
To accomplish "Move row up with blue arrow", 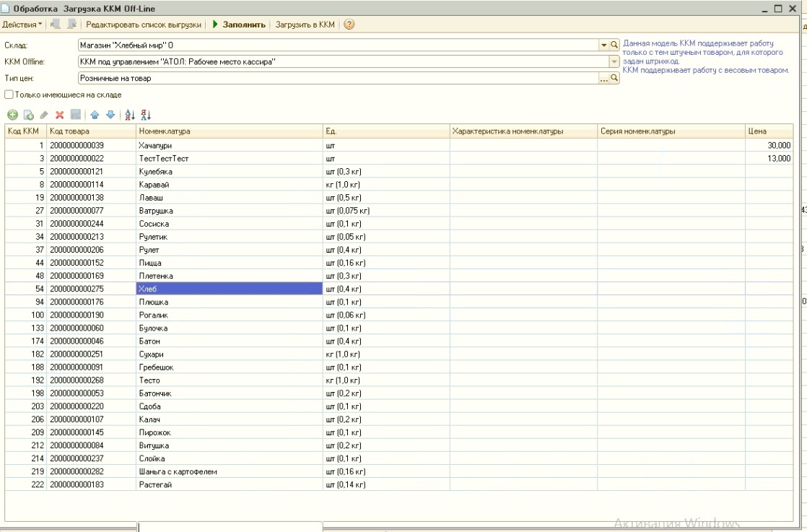I will point(95,115).
